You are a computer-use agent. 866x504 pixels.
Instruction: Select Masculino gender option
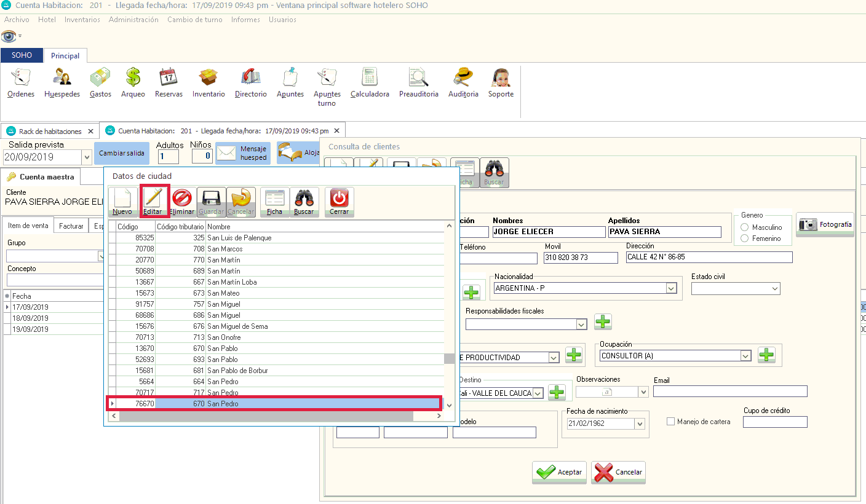(745, 227)
